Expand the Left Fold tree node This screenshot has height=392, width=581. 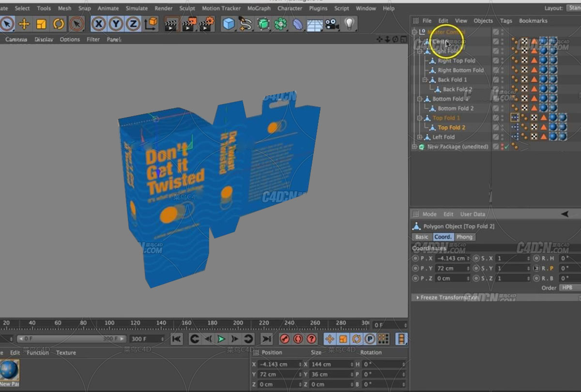(420, 137)
